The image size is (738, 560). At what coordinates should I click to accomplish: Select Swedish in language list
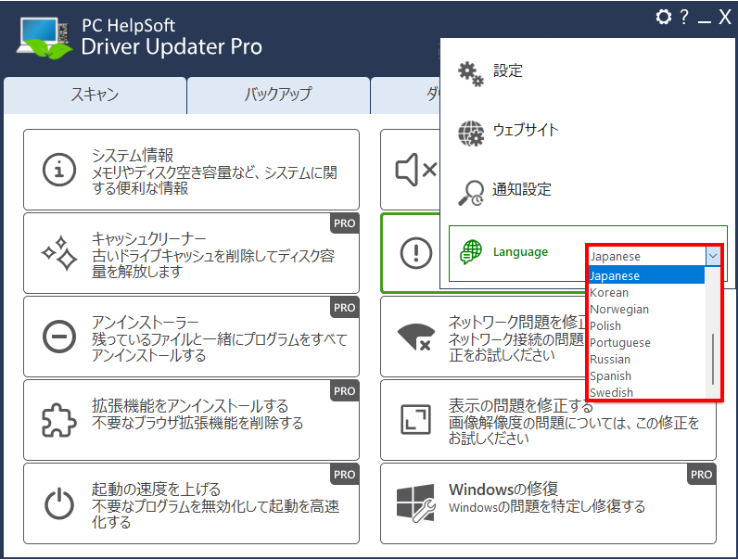pos(647,392)
